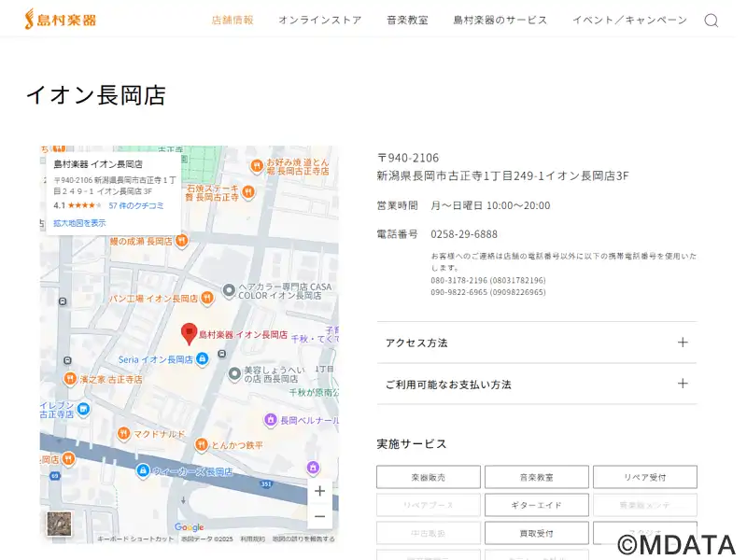Click the リペア受付 service button
This screenshot has width=747, height=560.
point(645,477)
